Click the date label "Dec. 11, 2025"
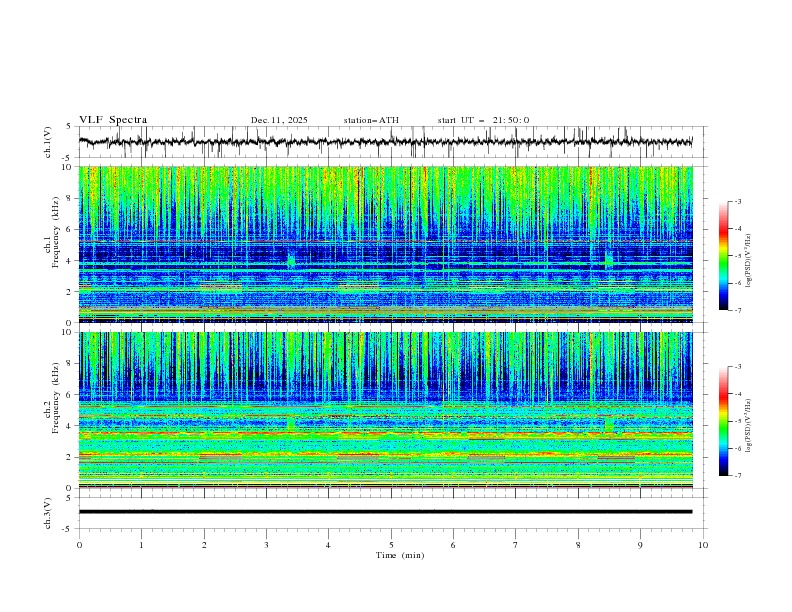The width and height of the screenshot is (792, 612). pos(279,120)
